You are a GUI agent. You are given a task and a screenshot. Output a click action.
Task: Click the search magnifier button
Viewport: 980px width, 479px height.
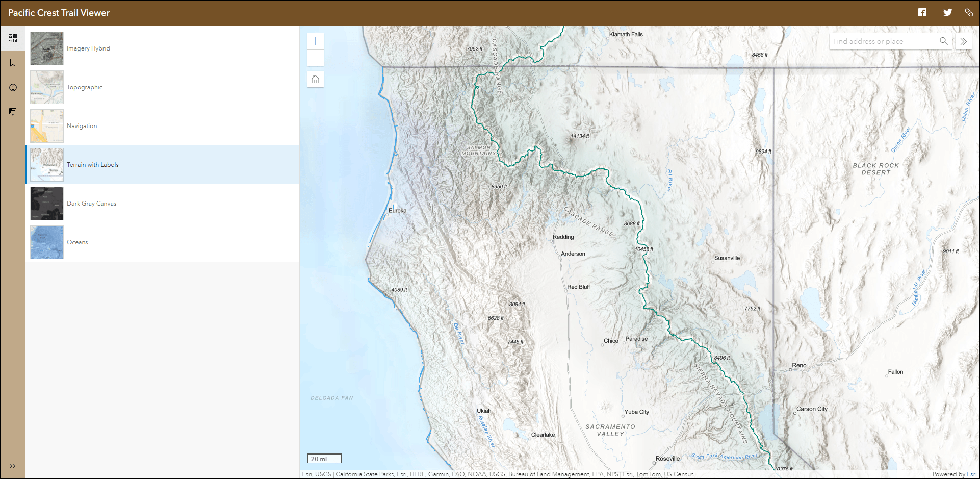point(944,41)
